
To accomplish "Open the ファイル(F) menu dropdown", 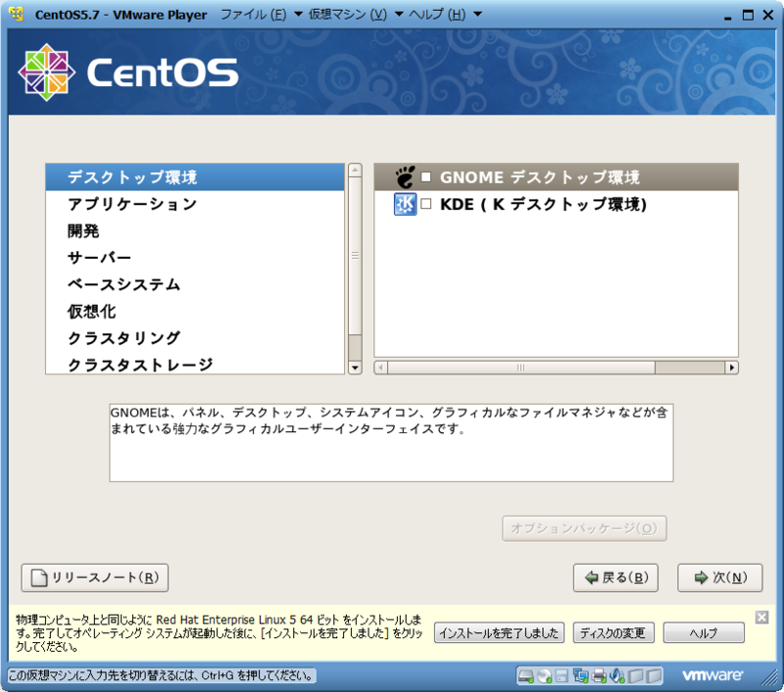I will pos(262,15).
